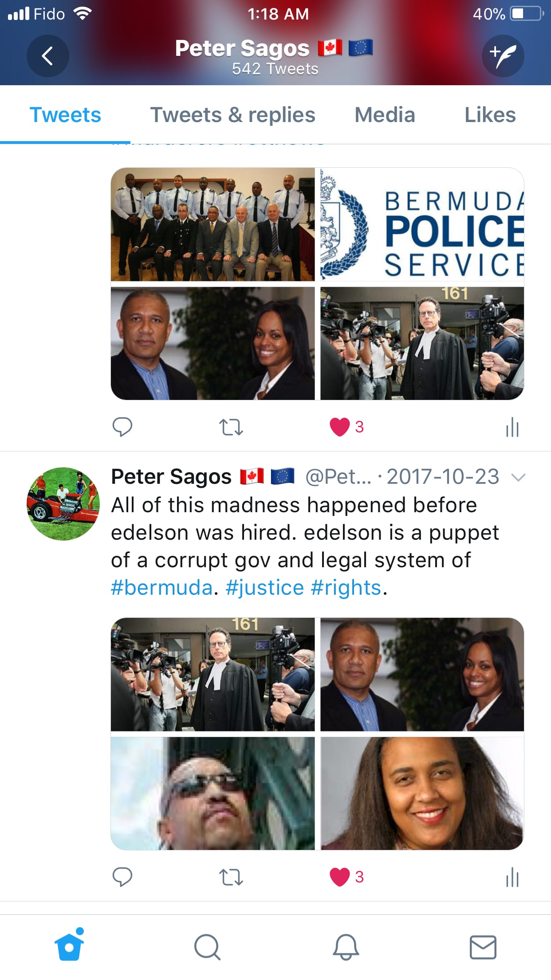Open the Search tab in bottom bar
551x980 pixels.
click(207, 947)
